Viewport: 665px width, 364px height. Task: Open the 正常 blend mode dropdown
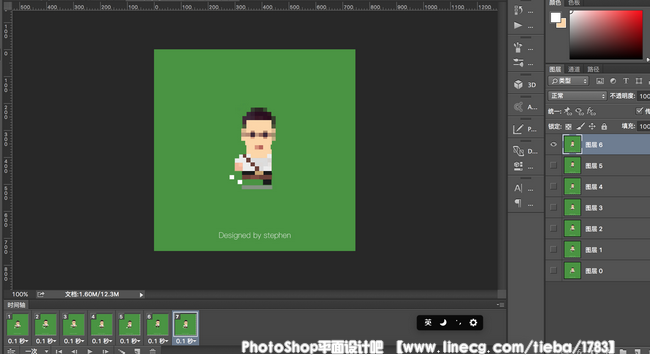click(577, 96)
